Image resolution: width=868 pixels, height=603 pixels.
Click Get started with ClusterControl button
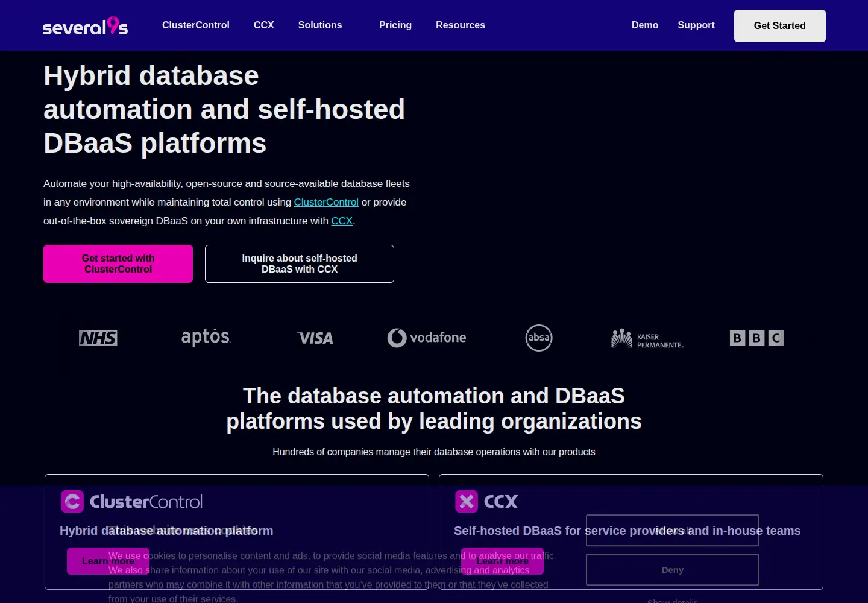pos(118,264)
